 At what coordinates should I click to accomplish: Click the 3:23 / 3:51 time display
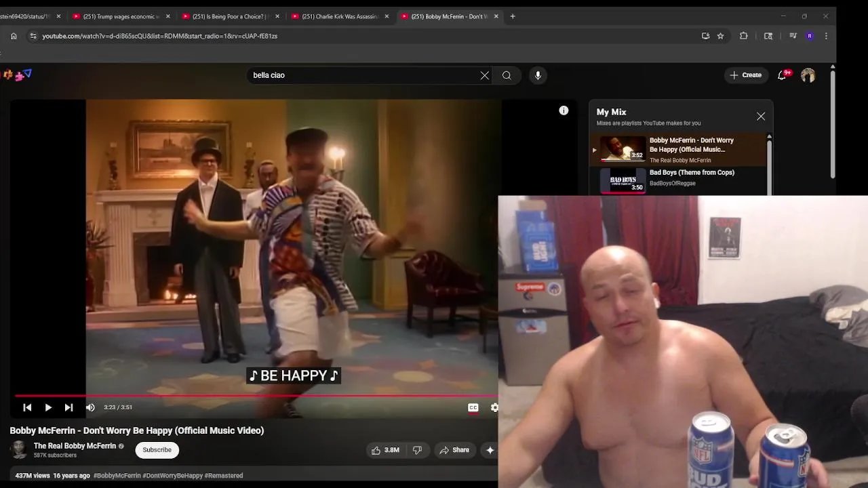pos(118,407)
